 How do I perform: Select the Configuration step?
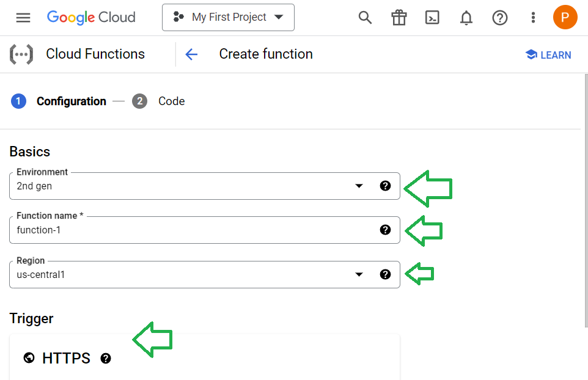[x=59, y=101]
